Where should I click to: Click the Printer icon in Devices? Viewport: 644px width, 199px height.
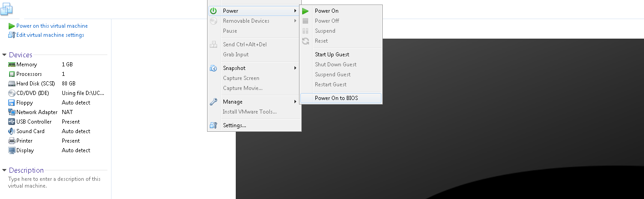[x=12, y=141]
